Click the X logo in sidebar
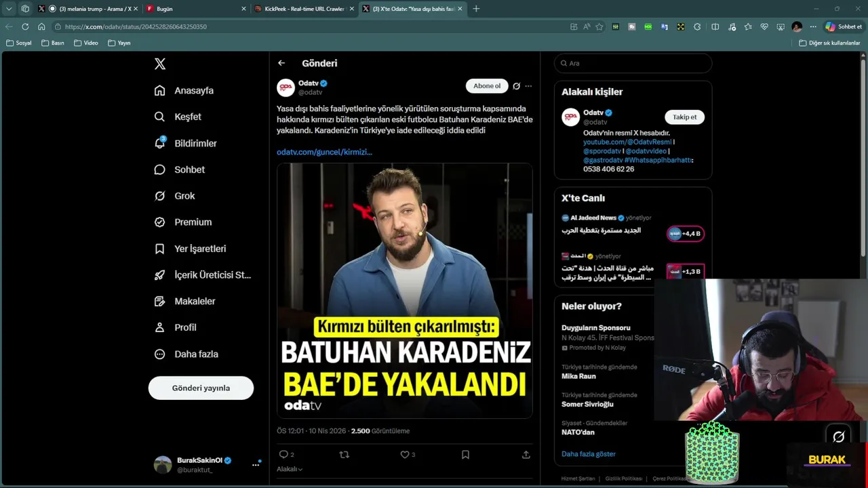Screen dimensions: 868x488 point(160,64)
